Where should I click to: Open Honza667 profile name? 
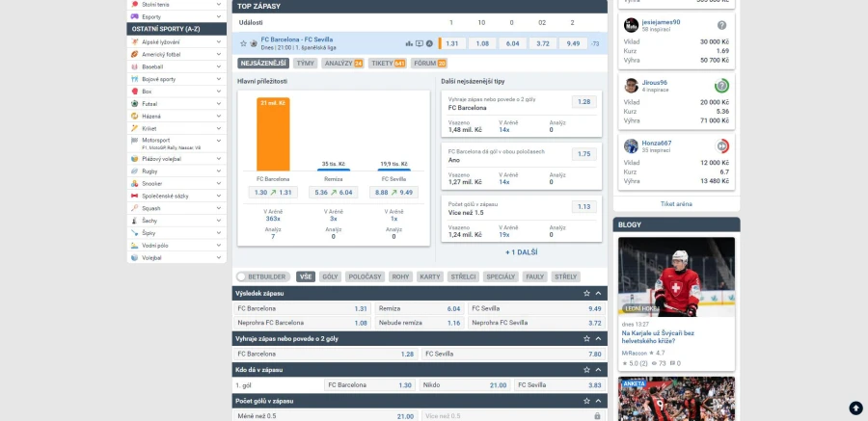coord(657,143)
